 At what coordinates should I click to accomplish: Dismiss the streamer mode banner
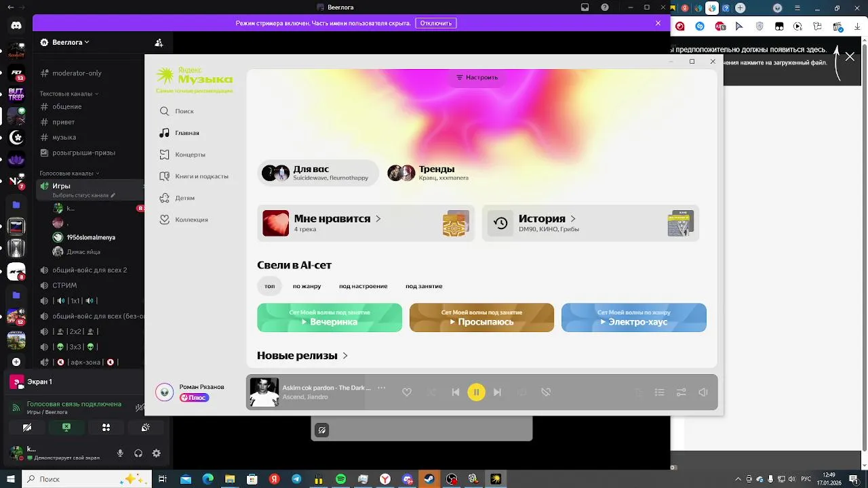[658, 23]
